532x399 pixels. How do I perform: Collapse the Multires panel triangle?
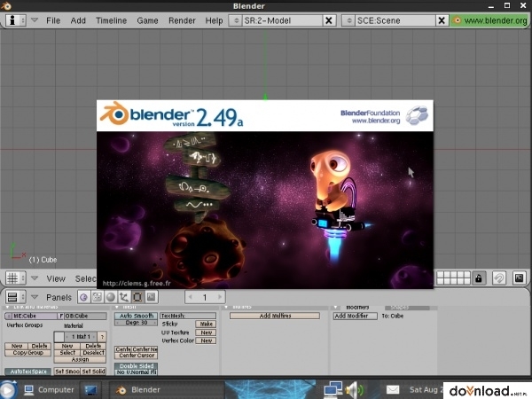tap(226, 307)
